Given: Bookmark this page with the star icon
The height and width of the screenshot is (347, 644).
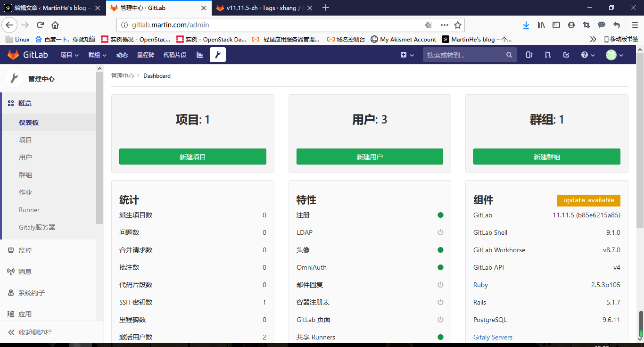Looking at the screenshot, I should point(457,25).
